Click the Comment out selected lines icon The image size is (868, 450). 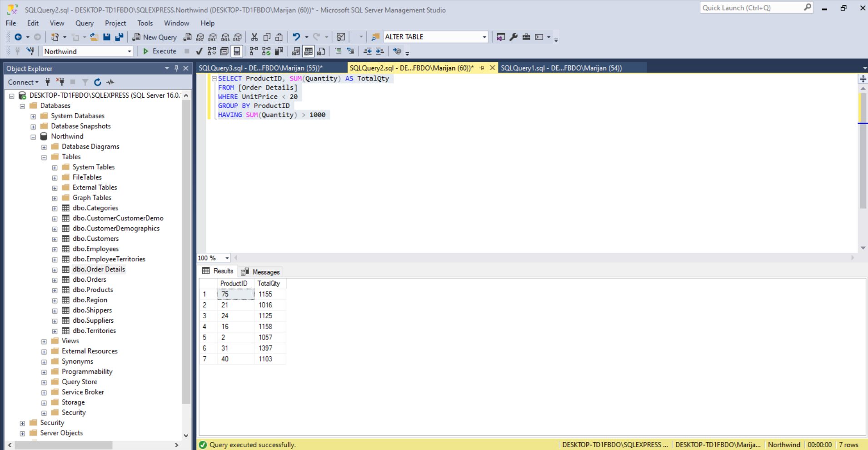338,51
